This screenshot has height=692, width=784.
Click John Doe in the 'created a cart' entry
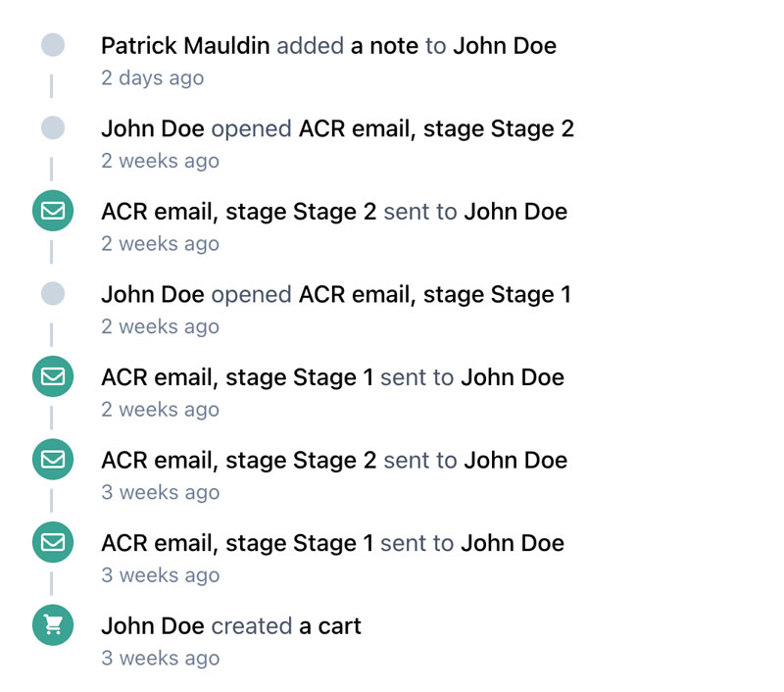pos(152,625)
